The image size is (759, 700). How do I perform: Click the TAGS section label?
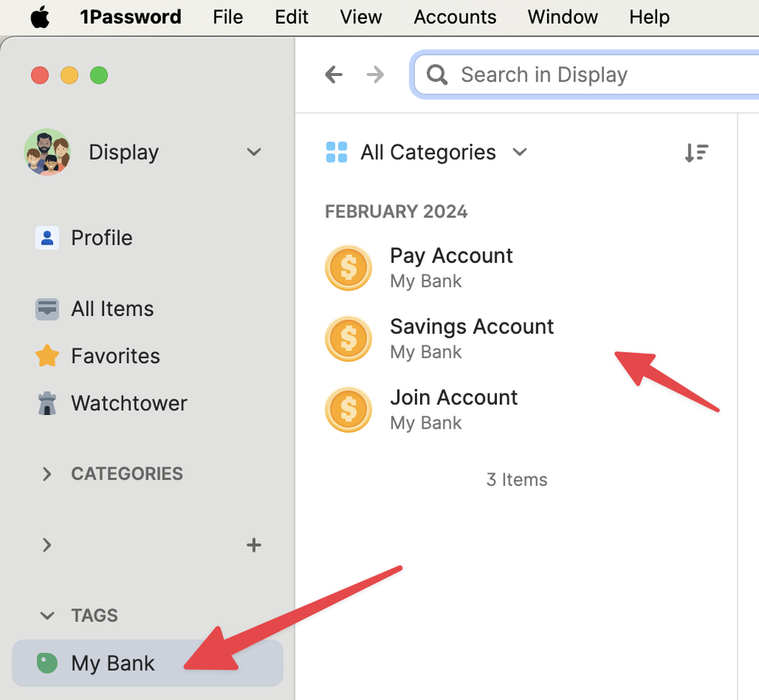point(94,616)
